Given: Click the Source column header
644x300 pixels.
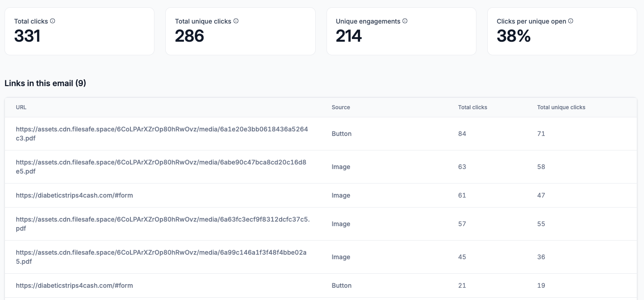Looking at the screenshot, I should pos(341,107).
